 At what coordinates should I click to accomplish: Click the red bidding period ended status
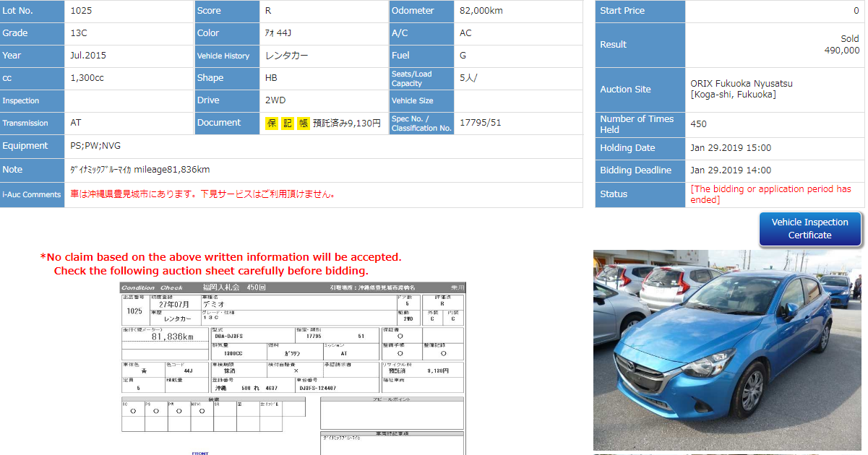coord(770,194)
